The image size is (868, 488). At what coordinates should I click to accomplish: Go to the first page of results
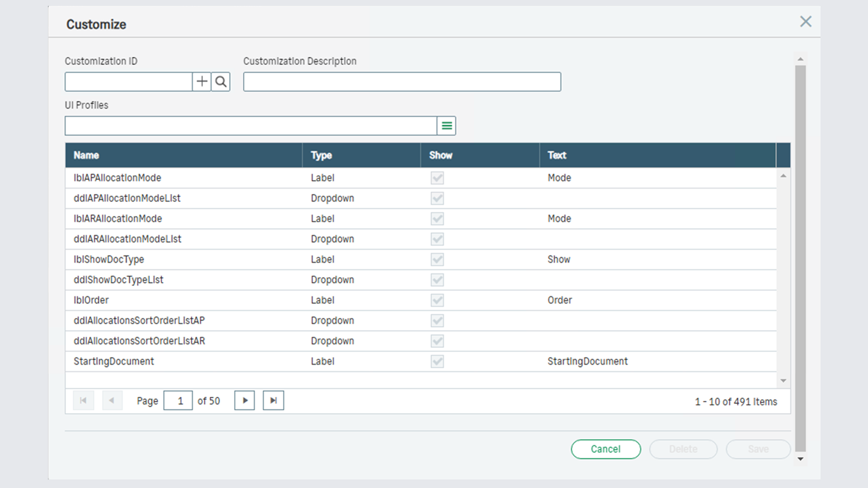pos(83,400)
